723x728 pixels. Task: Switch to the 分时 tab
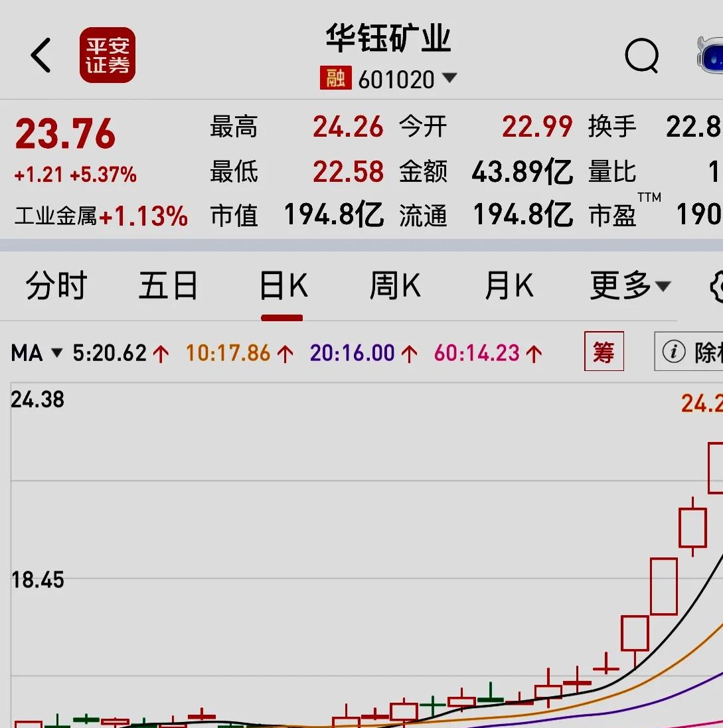pyautogui.click(x=56, y=287)
